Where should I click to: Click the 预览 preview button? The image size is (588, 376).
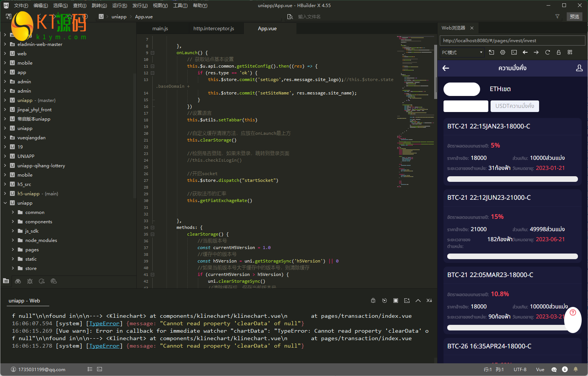(574, 16)
